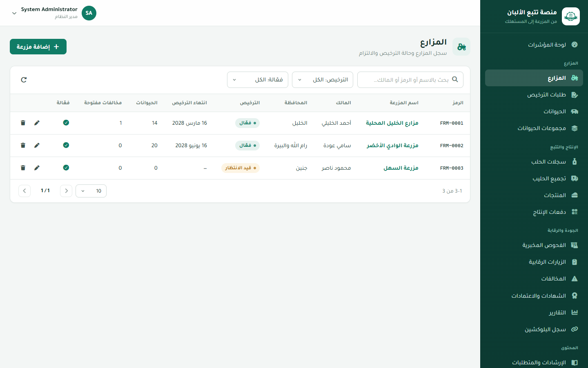This screenshot has height=368, width=588.
Task: Open مزرعة السهل farm link
Action: [401, 168]
